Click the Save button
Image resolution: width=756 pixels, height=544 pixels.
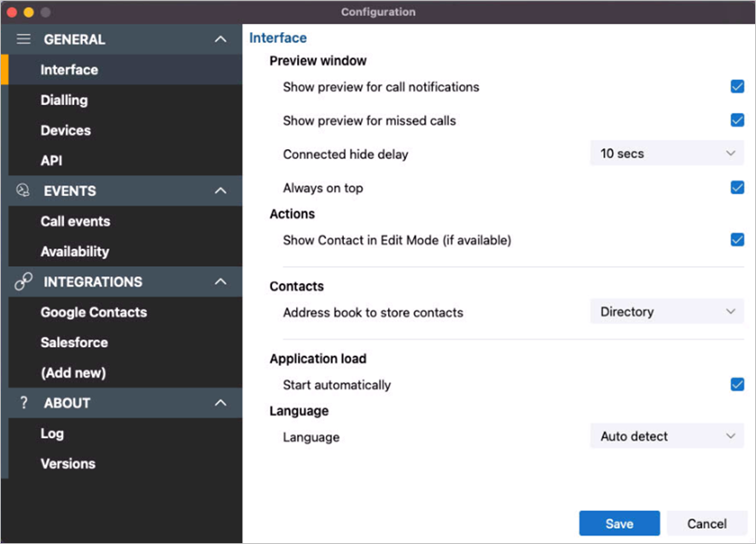tap(619, 524)
